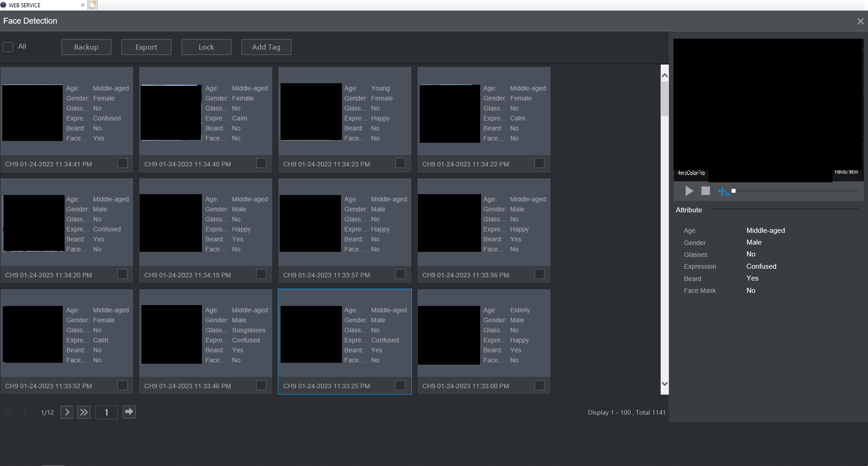Select face thumbnail of 11:33:00 PM record
Screen dimensions: 868x466
pos(449,335)
